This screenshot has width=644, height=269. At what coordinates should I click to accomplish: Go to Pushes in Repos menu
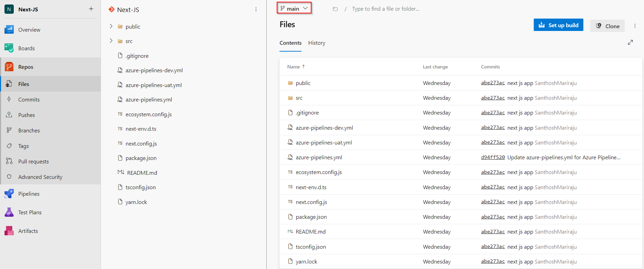click(x=27, y=115)
